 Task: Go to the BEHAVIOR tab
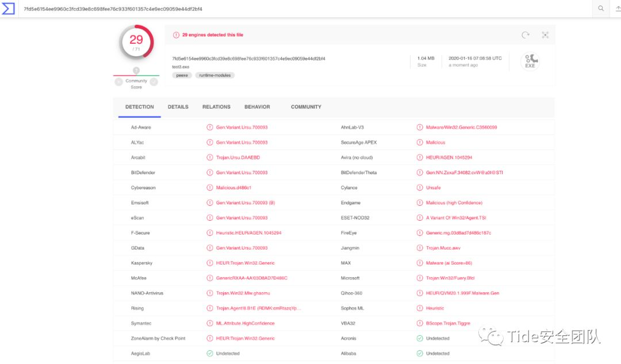pos(257,107)
